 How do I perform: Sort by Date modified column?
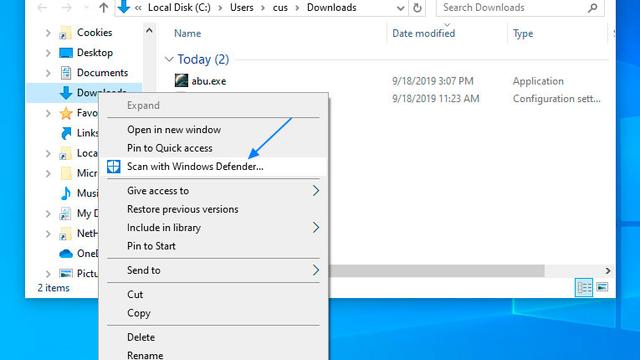(423, 33)
